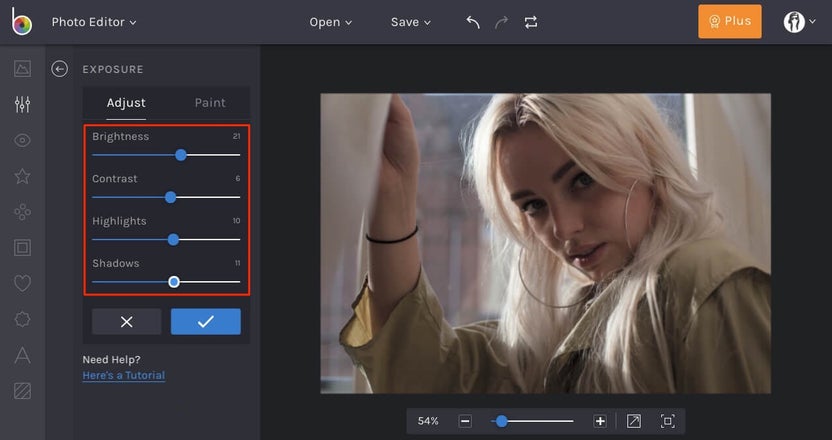Switch to the Adjust tab
This screenshot has width=832, height=440.
(126, 103)
